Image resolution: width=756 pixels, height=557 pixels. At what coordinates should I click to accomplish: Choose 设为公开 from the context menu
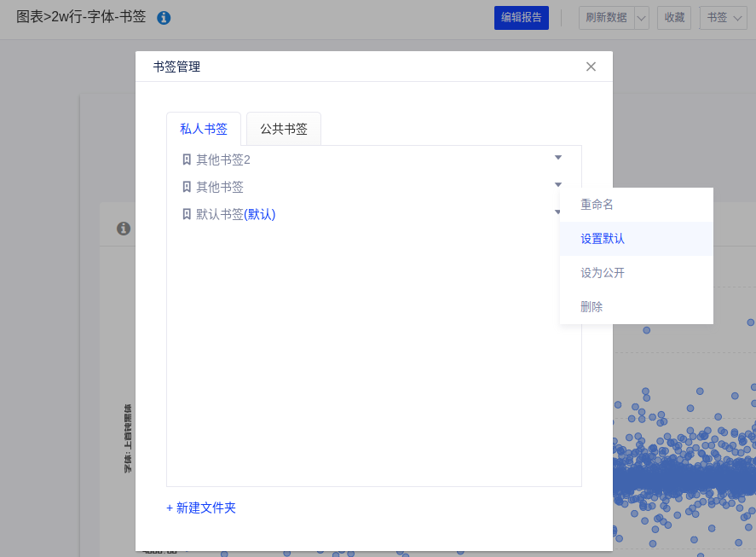(x=603, y=273)
